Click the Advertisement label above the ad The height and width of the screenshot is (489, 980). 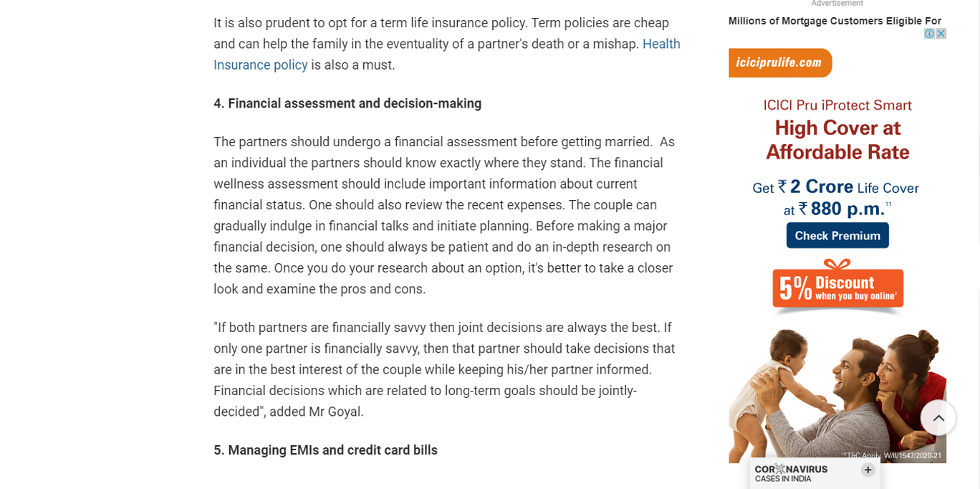837,4
